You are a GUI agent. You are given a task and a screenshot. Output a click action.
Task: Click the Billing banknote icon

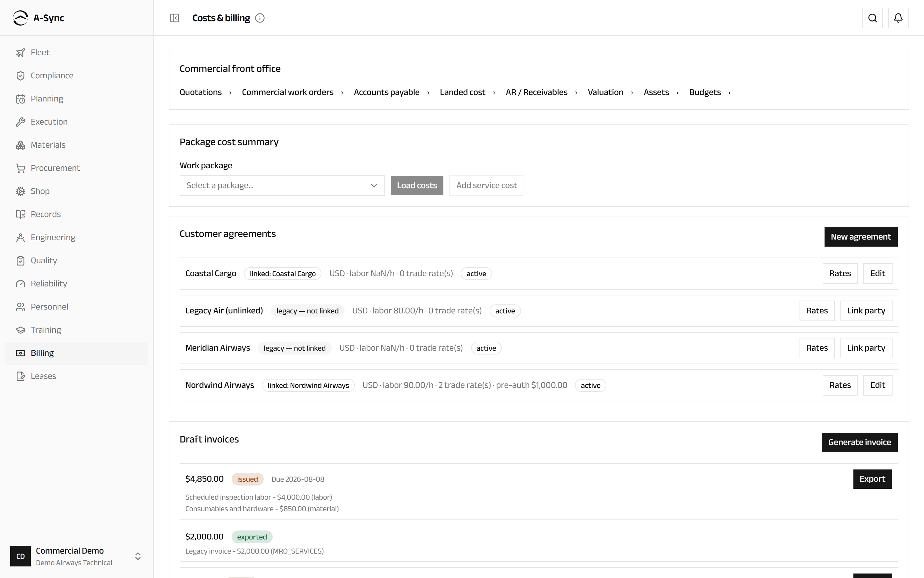(x=21, y=353)
